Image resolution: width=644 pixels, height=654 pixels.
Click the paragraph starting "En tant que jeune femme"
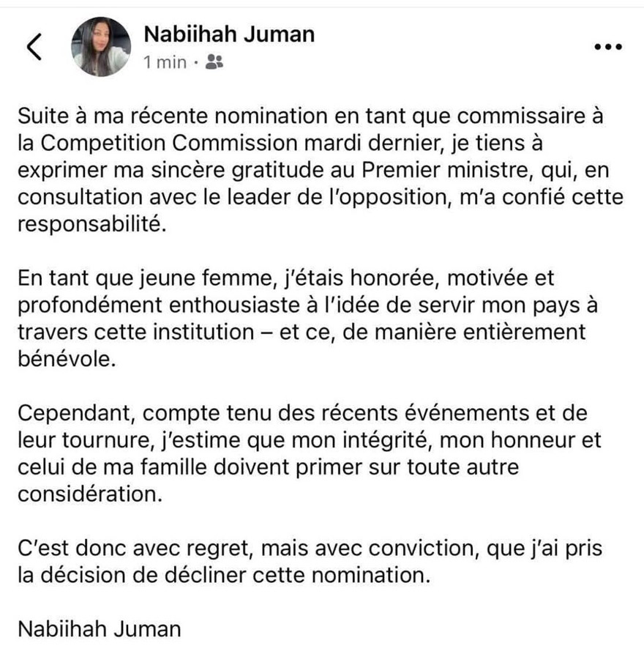(x=302, y=319)
